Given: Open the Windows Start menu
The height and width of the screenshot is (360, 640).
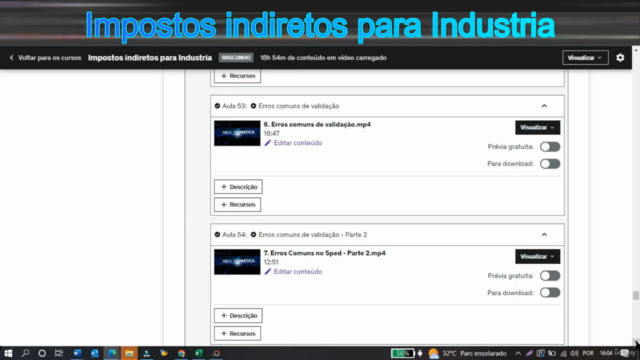Looking at the screenshot, I should (x=8, y=353).
